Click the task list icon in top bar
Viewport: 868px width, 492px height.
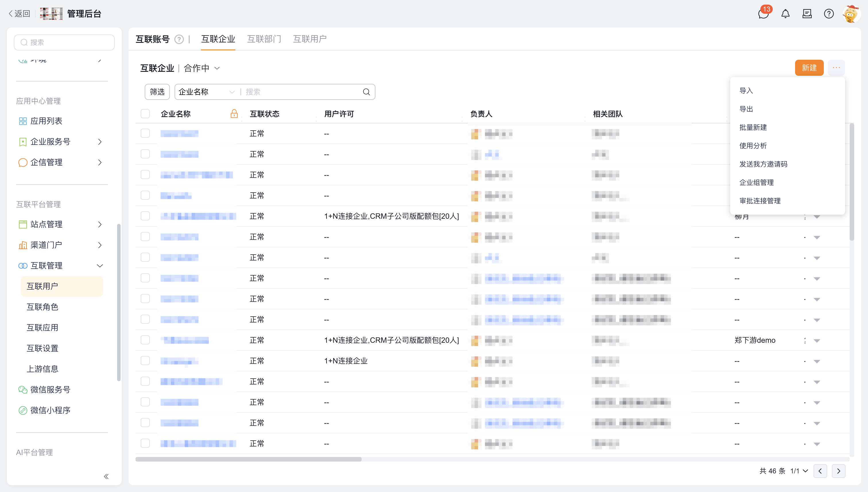point(807,14)
